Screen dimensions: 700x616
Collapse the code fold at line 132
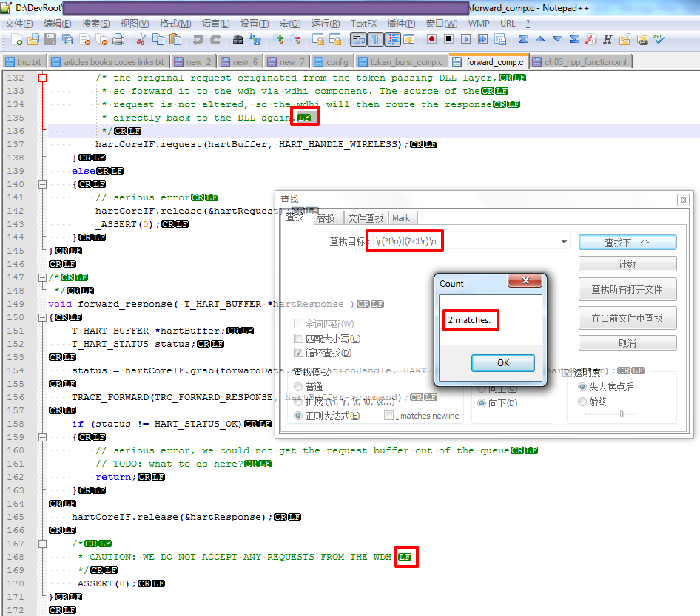42,78
